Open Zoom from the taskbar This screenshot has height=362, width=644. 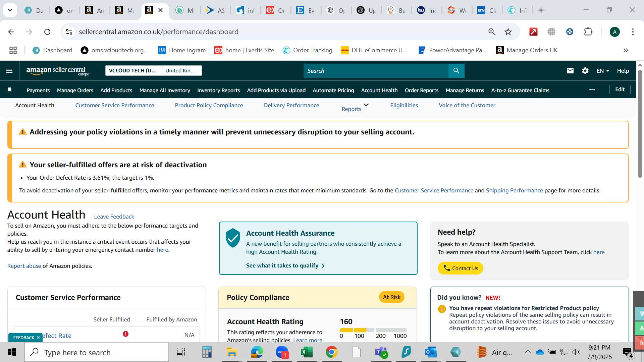point(282,352)
